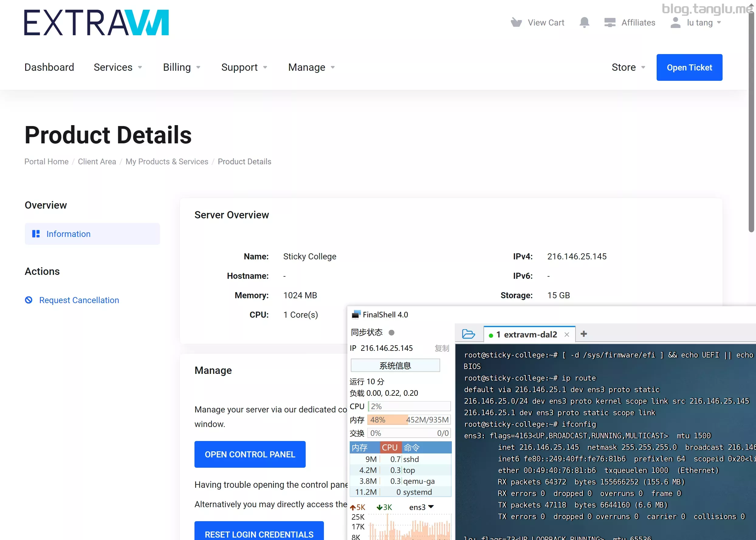This screenshot has height=540, width=756.
Task: Open the ens3 network interface dropdown
Action: tap(421, 507)
